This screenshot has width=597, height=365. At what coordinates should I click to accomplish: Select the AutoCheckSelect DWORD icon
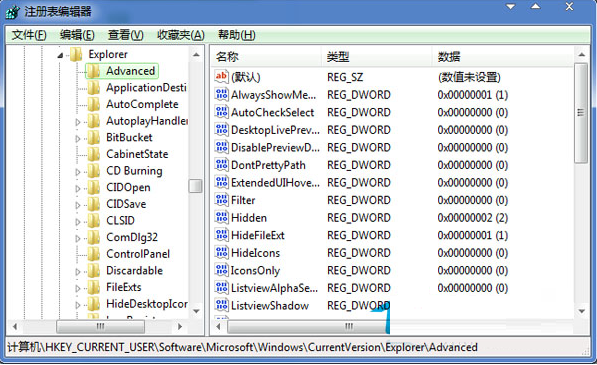221,112
